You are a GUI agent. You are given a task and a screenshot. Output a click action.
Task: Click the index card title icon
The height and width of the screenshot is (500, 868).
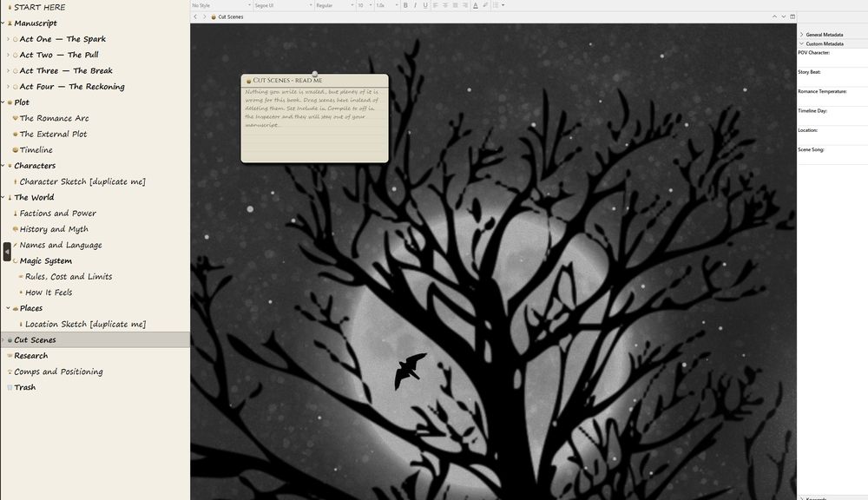(248, 81)
